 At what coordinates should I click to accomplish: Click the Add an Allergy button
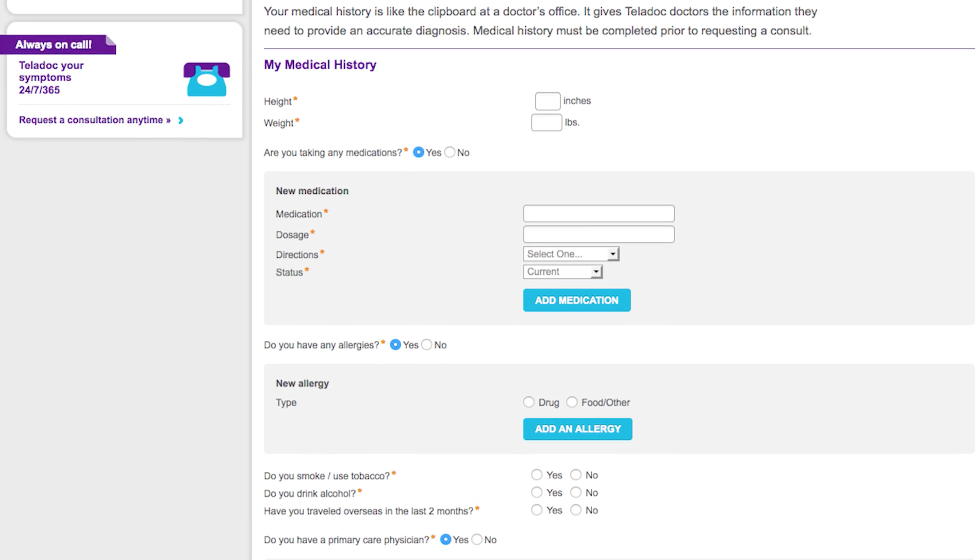[577, 429]
